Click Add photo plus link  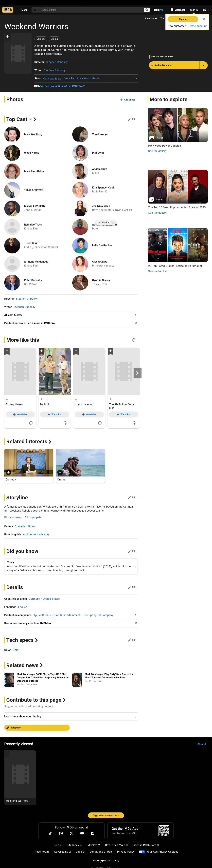pyautogui.click(x=127, y=100)
